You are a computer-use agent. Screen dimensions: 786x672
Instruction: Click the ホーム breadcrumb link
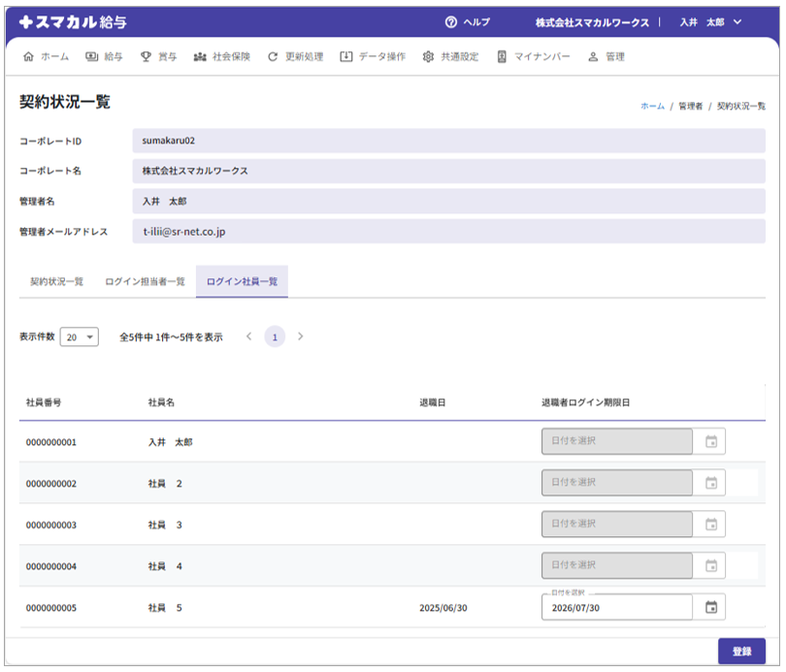[x=652, y=106]
